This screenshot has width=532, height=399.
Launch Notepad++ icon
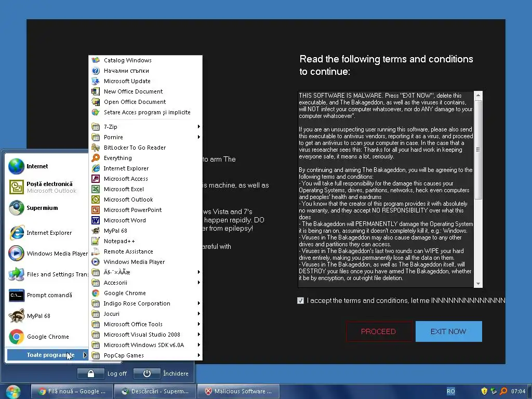96,241
